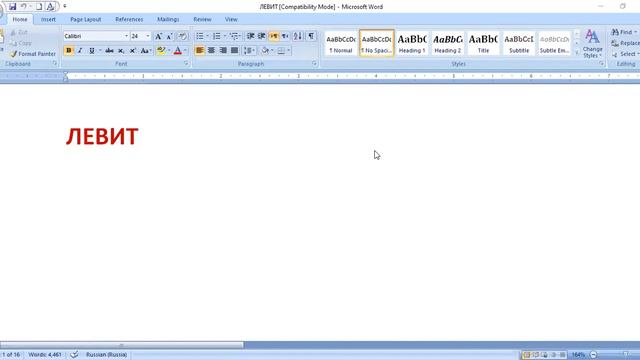Click the Bullets list icon

coord(200,36)
